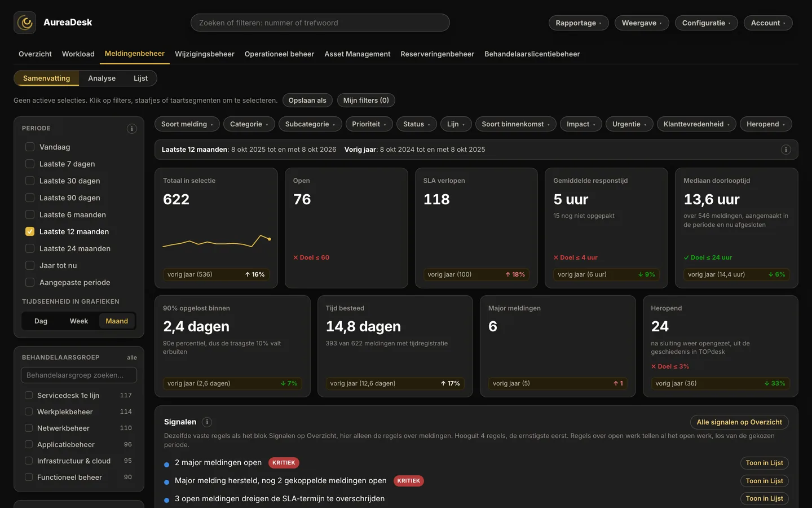812x508 pixels.
Task: Select the Lijst view tab
Action: 140,78
